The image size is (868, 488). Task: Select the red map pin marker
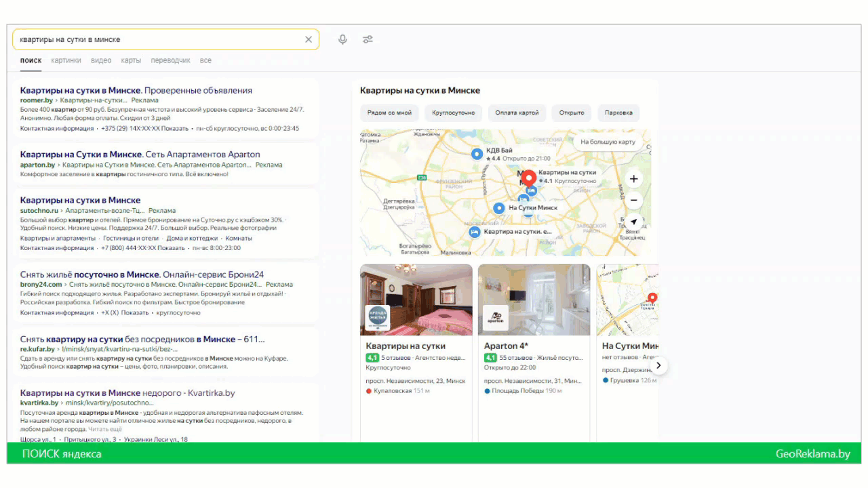pos(530,178)
